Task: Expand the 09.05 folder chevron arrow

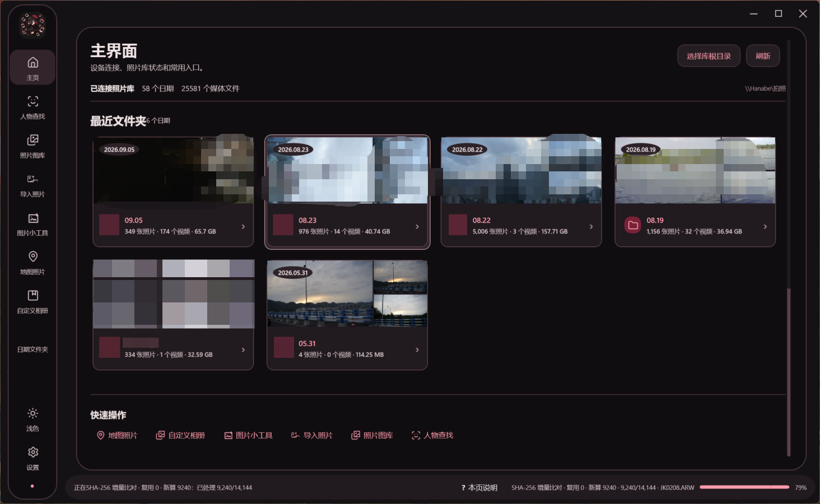Action: (243, 226)
